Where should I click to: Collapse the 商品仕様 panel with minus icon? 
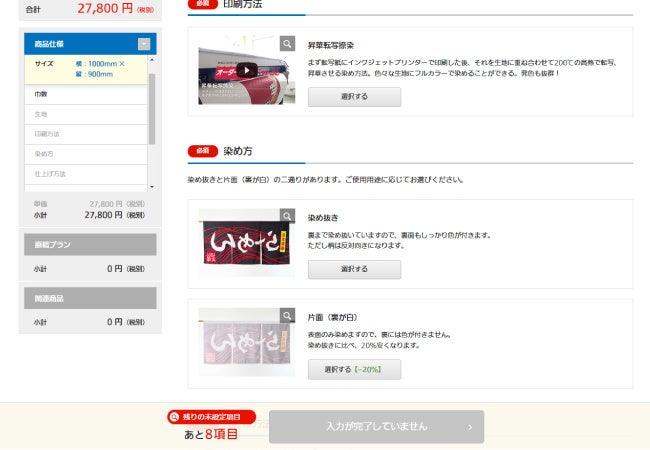pyautogui.click(x=144, y=44)
